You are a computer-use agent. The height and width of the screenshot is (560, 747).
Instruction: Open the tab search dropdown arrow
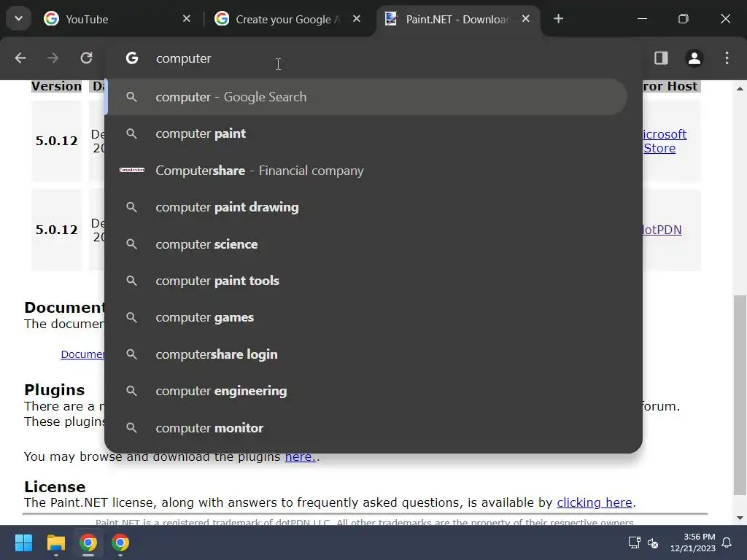point(18,19)
